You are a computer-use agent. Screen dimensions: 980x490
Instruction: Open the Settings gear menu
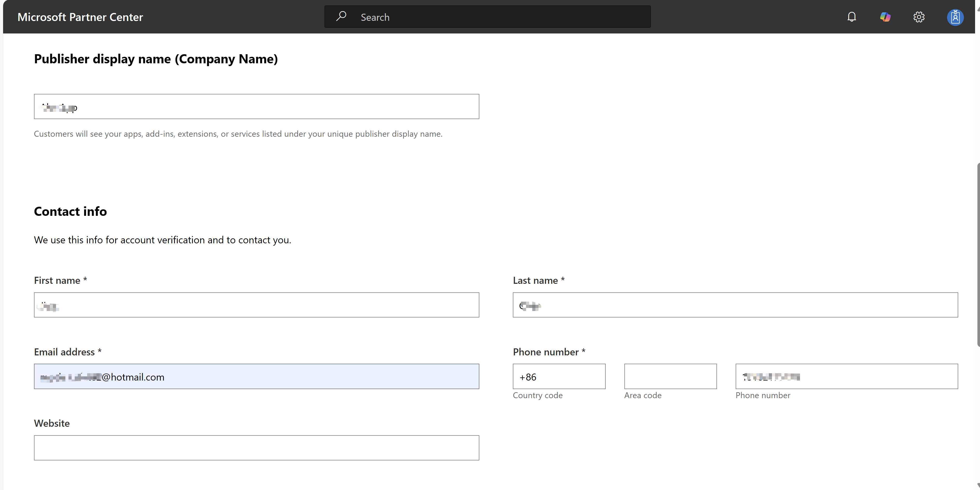919,17
